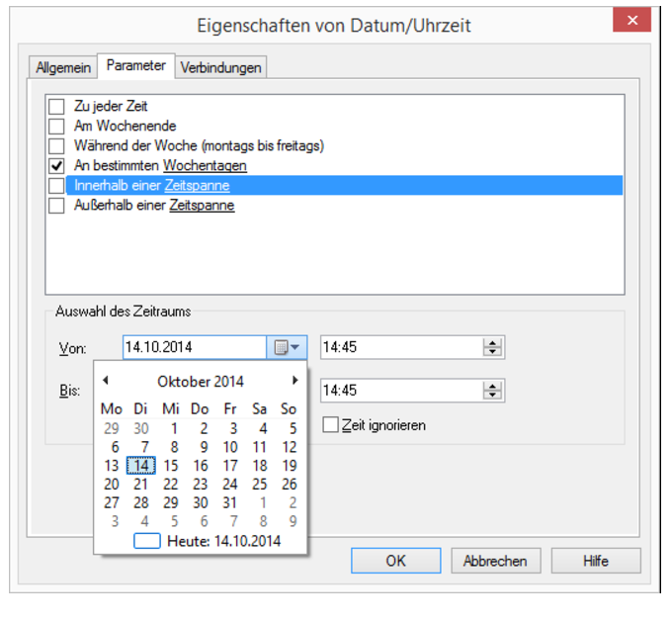Screen dimensions: 672x623
Task: Go to next month in calendar
Action: pyautogui.click(x=294, y=380)
